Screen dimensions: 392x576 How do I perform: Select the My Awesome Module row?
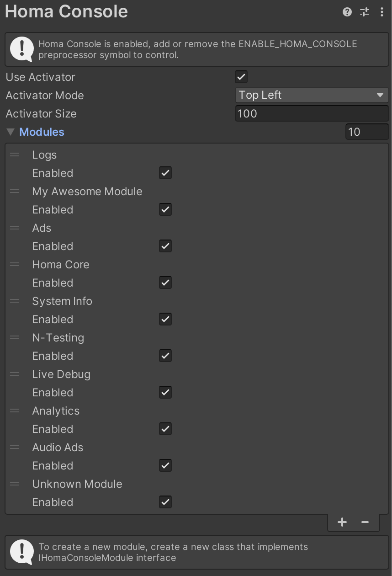click(197, 192)
